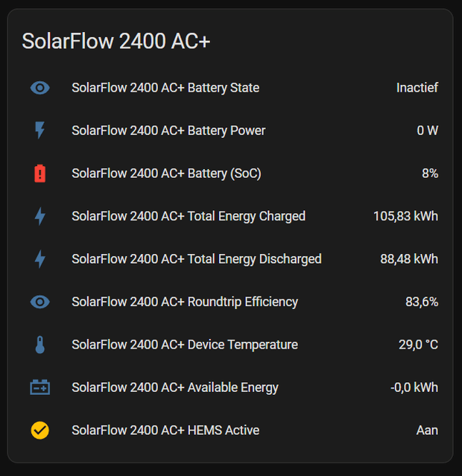Click the lightning icon beside Total Energy Discharged
Image resolution: width=462 pixels, height=476 pixels.
39,259
